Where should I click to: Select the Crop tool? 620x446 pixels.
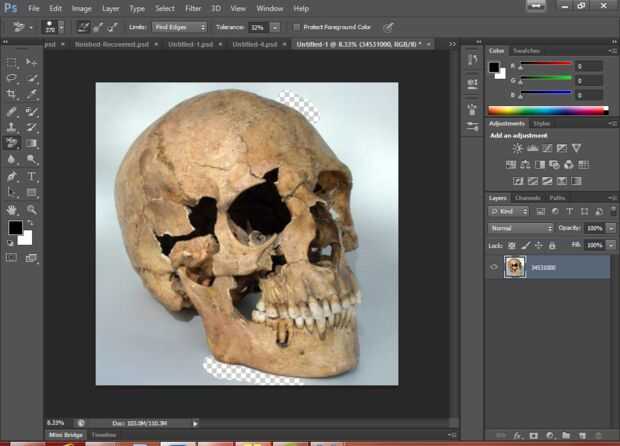click(x=11, y=94)
